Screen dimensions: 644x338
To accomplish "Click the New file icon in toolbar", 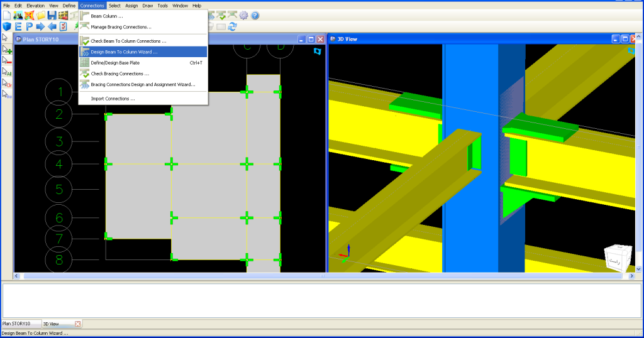I will tap(7, 15).
